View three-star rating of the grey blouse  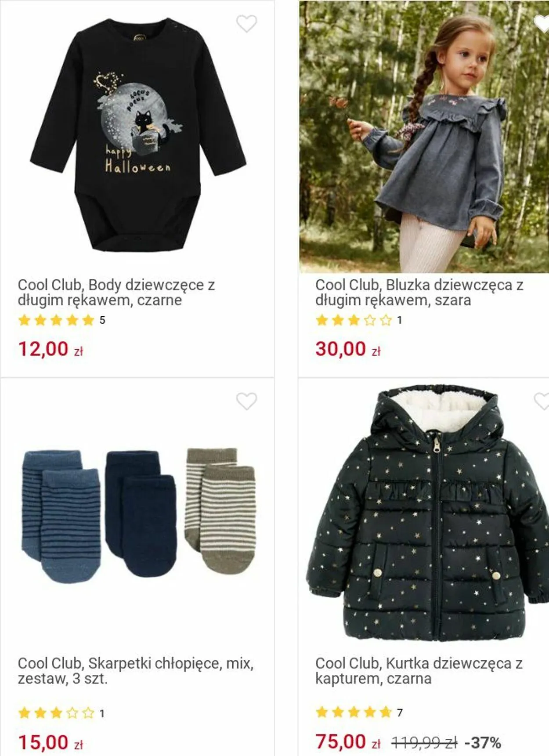359,320
